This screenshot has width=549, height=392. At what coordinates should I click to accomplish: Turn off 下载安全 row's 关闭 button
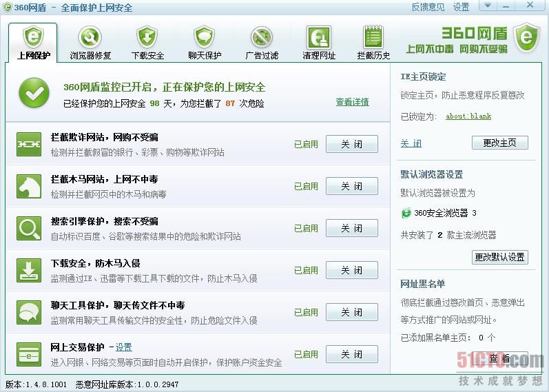click(x=352, y=270)
